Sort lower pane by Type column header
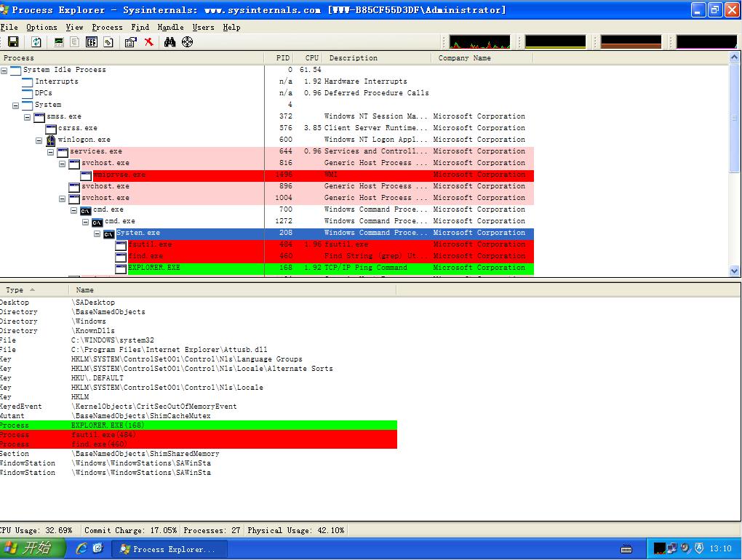 (x=34, y=290)
